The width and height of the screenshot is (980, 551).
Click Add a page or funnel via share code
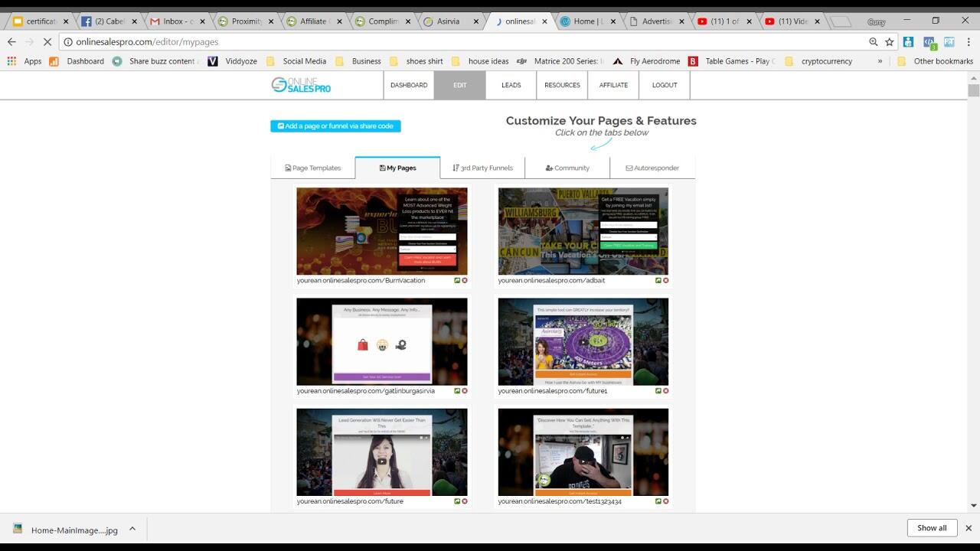pyautogui.click(x=335, y=126)
